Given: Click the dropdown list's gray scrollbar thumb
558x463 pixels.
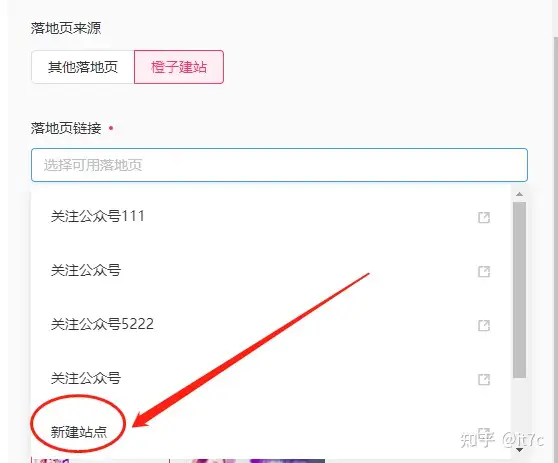Looking at the screenshot, I should pos(520,290).
